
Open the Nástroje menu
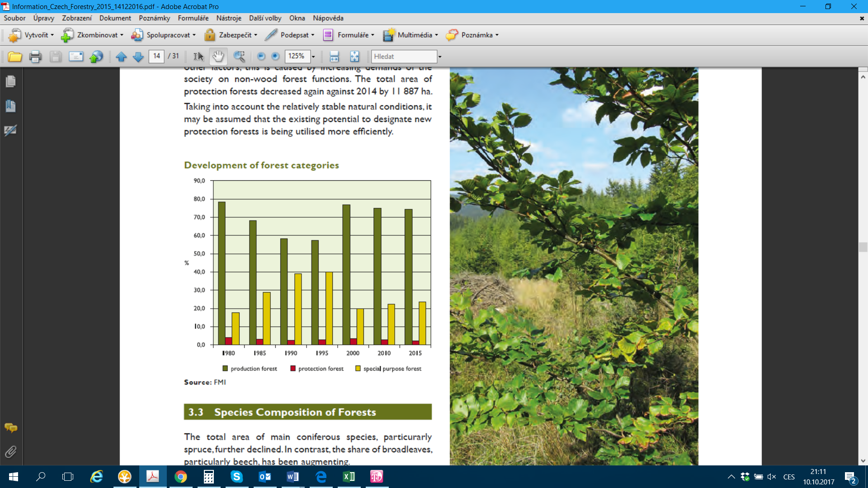pyautogui.click(x=228, y=18)
